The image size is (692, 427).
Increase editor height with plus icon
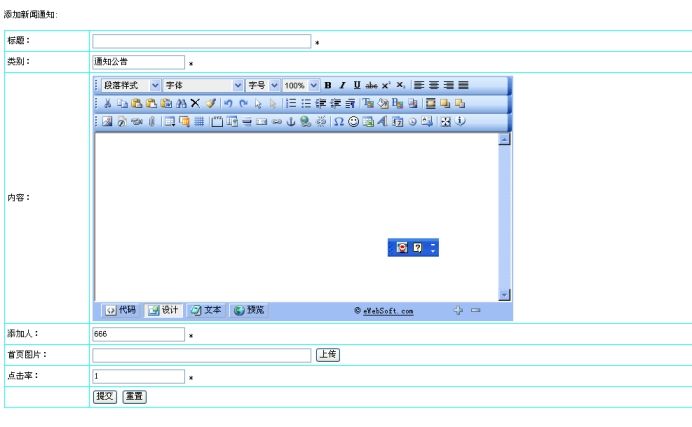458,310
